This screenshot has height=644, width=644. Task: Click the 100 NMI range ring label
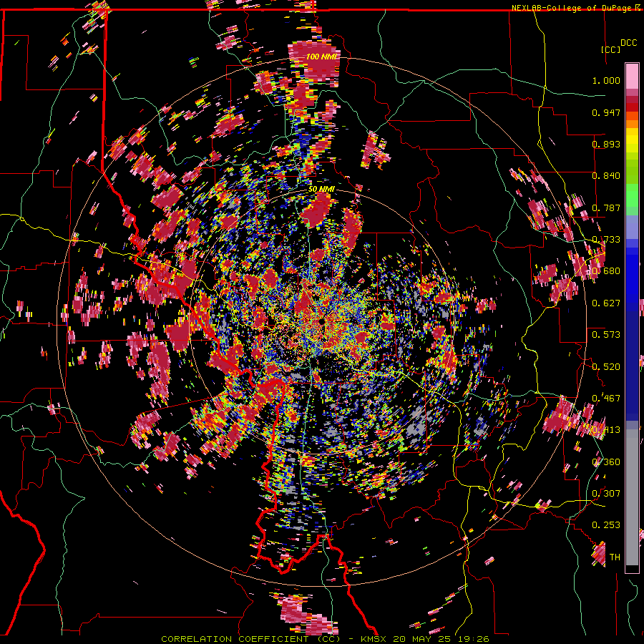(323, 57)
